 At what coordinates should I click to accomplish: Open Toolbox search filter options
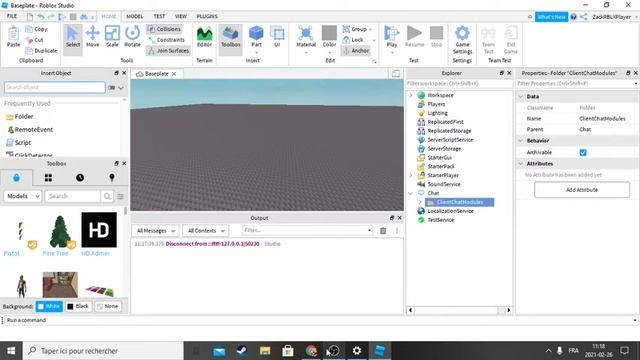click(x=120, y=196)
